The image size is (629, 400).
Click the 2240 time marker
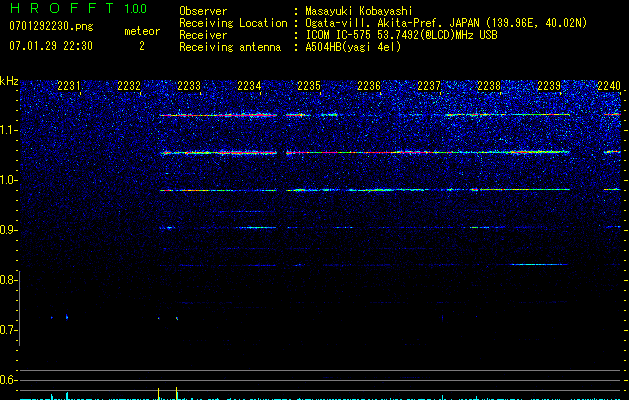(609, 86)
